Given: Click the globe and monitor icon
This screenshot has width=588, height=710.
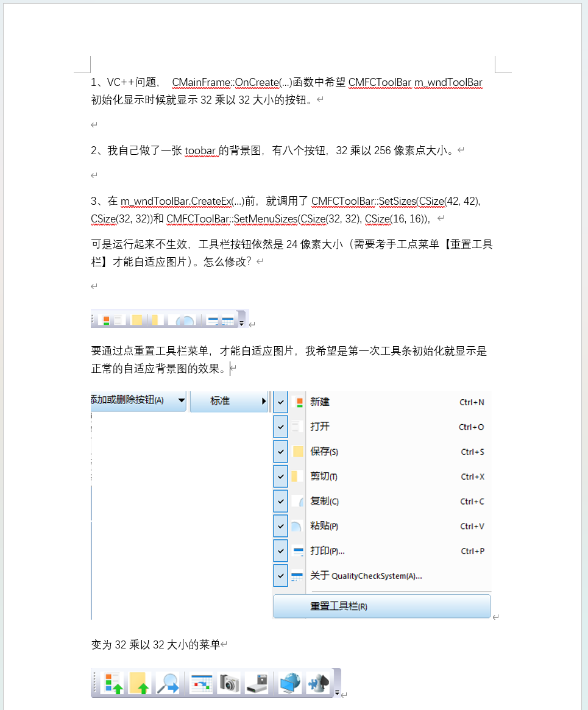Looking at the screenshot, I should point(290,683).
